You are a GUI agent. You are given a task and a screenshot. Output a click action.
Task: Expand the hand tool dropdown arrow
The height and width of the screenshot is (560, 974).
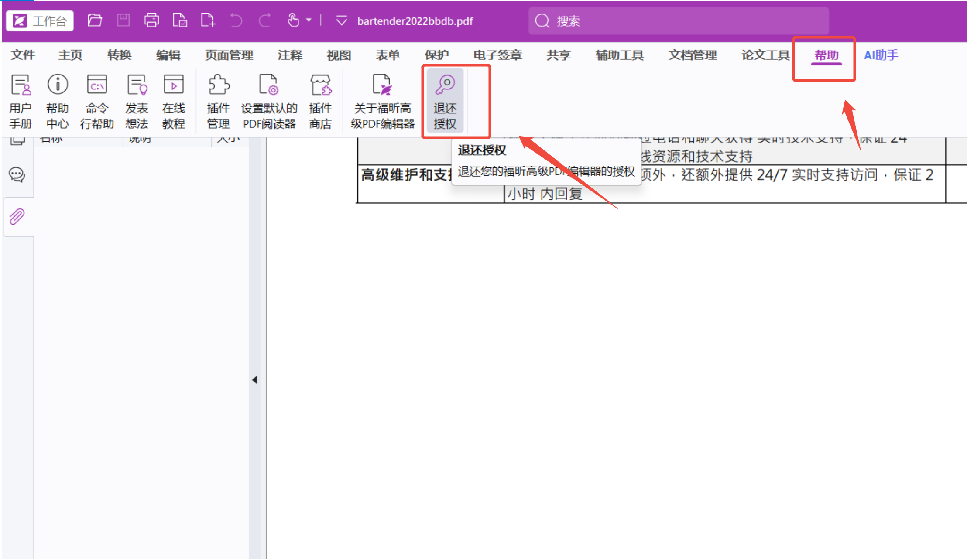[309, 20]
